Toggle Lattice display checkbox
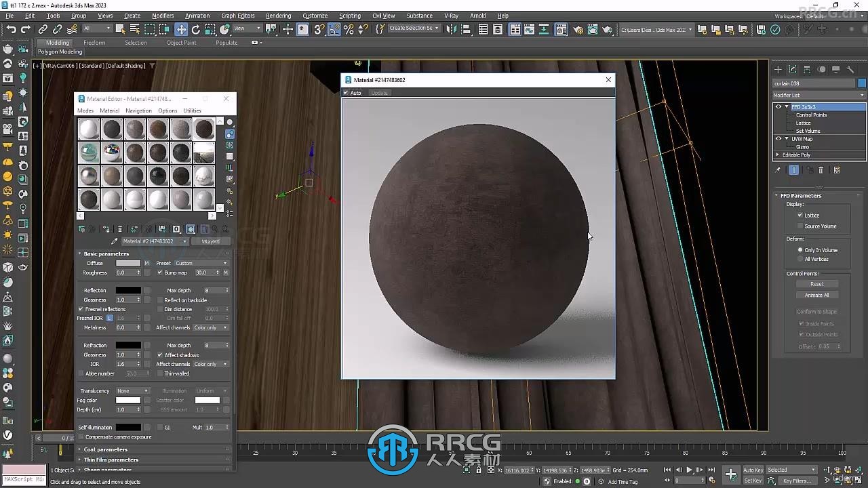The height and width of the screenshot is (488, 868). click(x=800, y=216)
